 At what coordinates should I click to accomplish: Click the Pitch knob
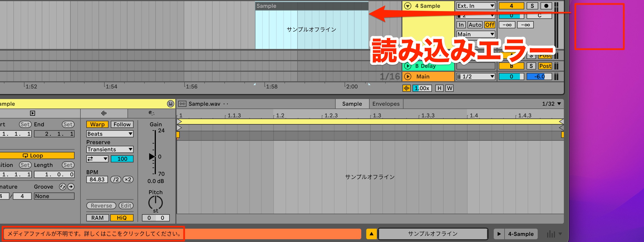(x=156, y=202)
